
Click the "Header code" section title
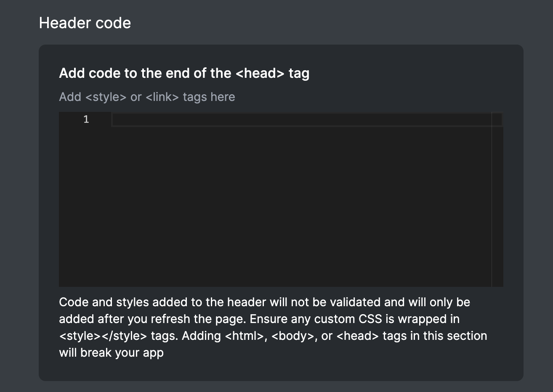point(85,23)
